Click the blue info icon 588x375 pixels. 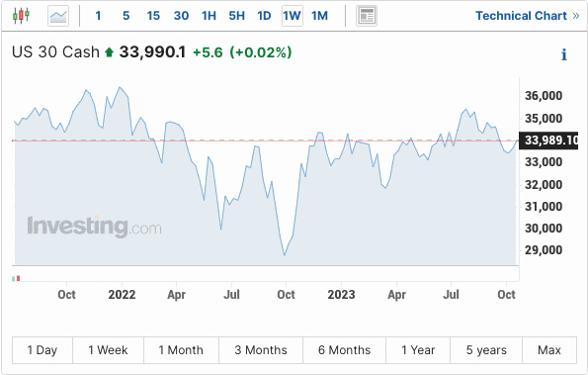pyautogui.click(x=563, y=54)
